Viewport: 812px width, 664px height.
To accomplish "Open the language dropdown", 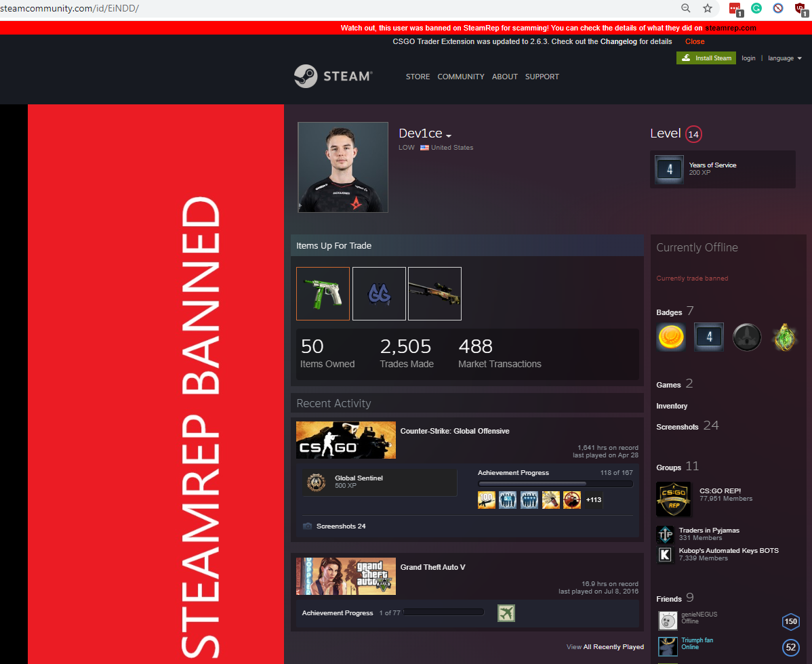I will pyautogui.click(x=785, y=58).
